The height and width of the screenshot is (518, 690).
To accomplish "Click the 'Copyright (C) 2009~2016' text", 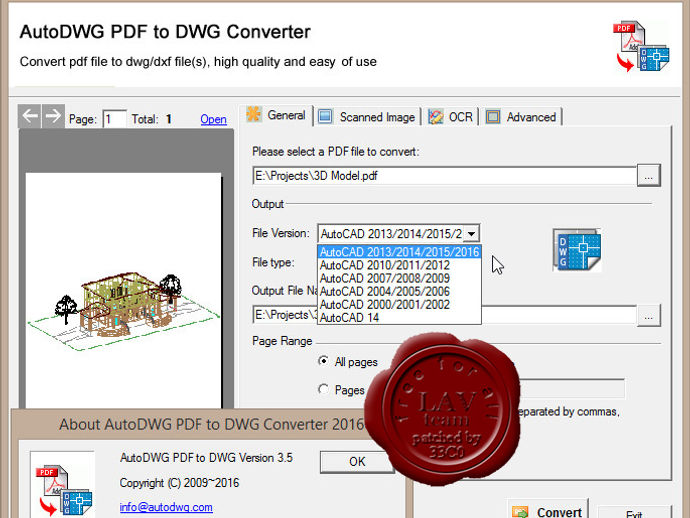I will tap(179, 483).
